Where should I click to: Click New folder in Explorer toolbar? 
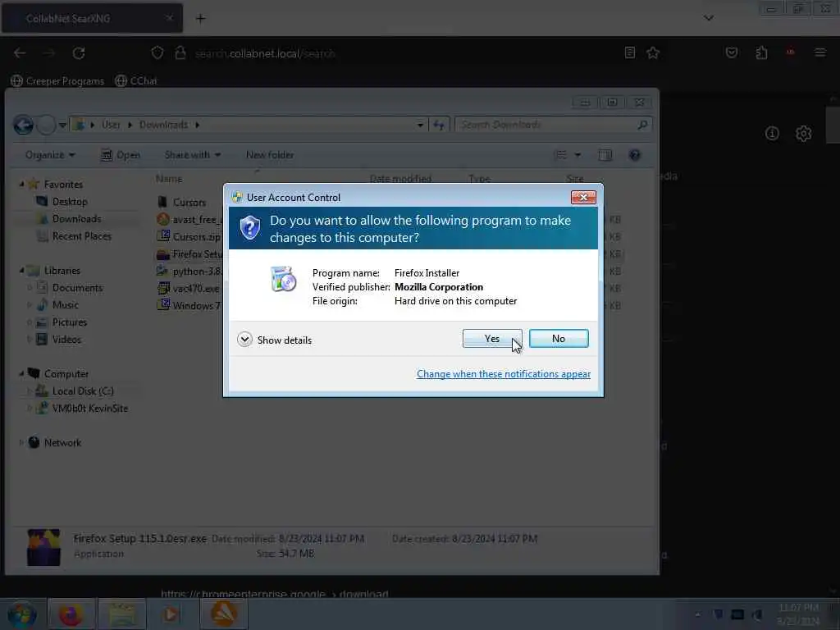click(x=269, y=155)
